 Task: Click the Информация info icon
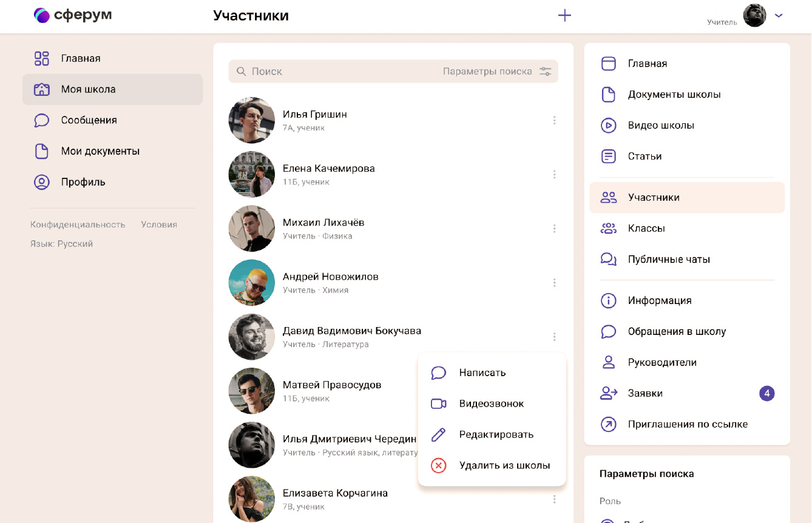click(608, 300)
